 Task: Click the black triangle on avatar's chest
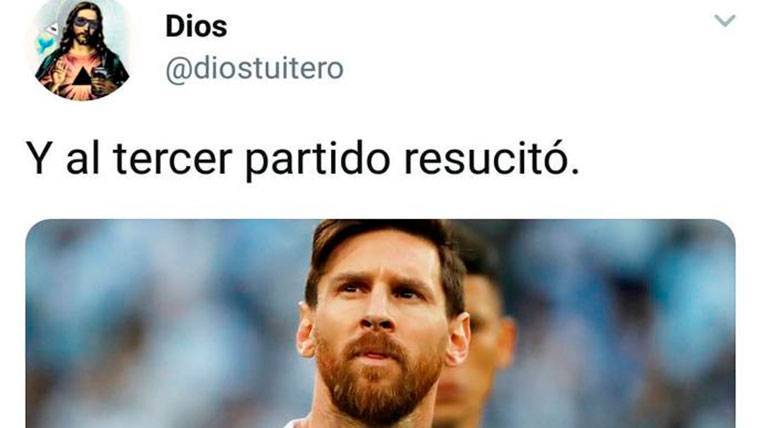82,76
